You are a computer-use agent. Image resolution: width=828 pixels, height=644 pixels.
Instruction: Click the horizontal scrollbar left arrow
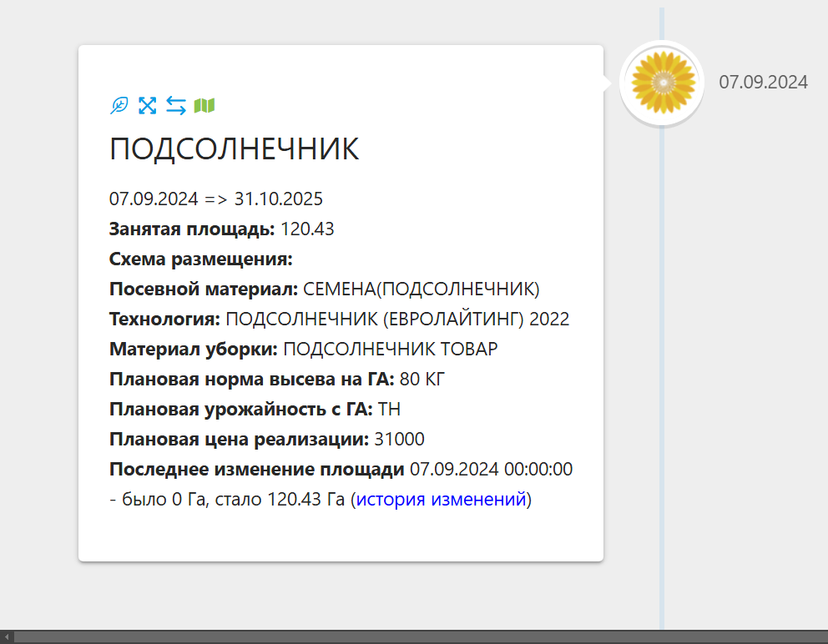pos(7,637)
